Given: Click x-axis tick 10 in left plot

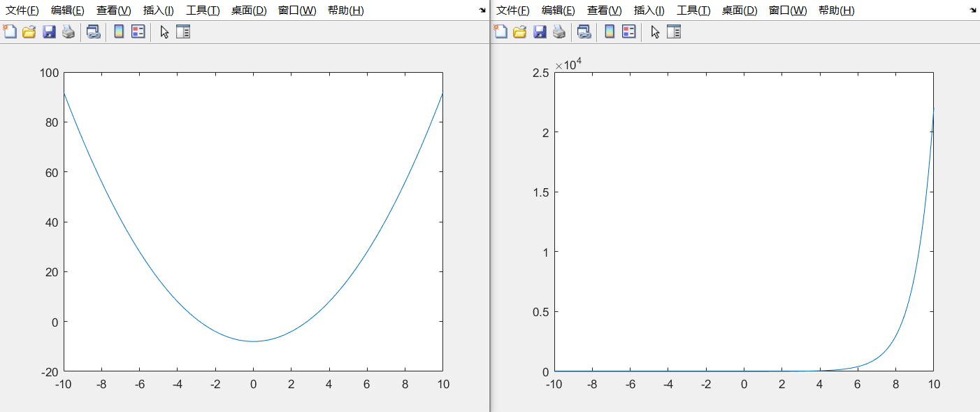Looking at the screenshot, I should pos(442,384).
